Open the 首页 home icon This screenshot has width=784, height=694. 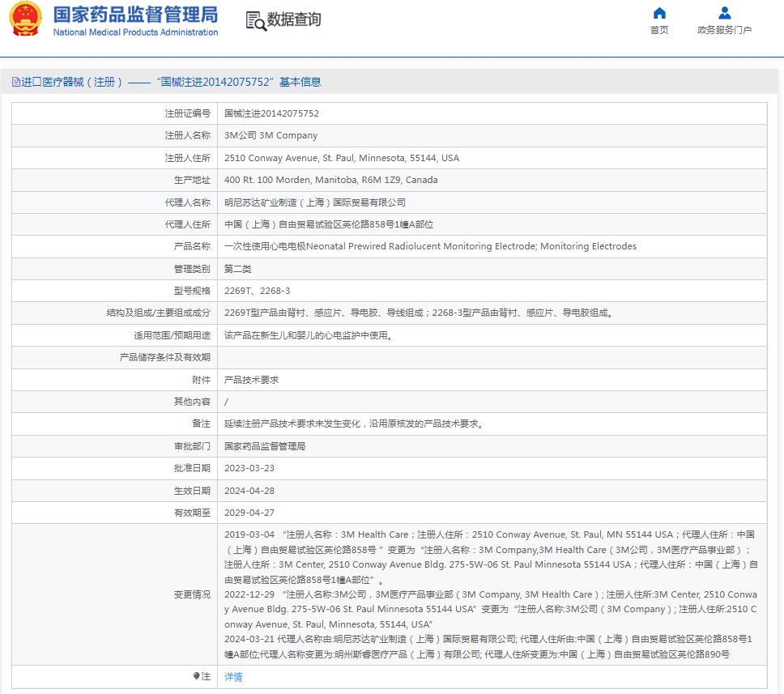click(x=659, y=13)
